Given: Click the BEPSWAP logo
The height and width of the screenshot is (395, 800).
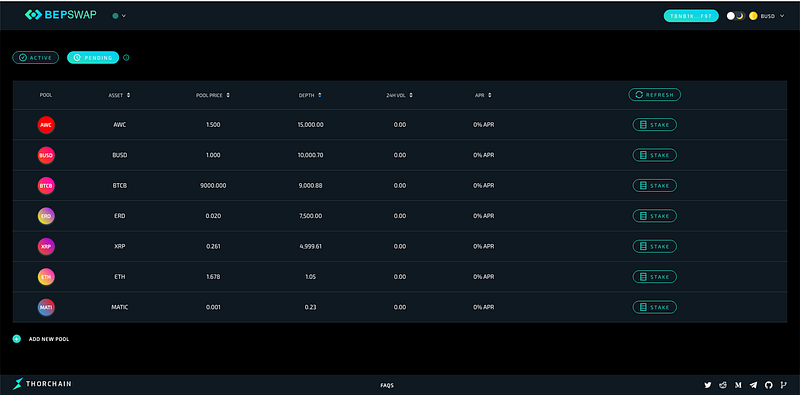Looking at the screenshot, I should (x=60, y=15).
